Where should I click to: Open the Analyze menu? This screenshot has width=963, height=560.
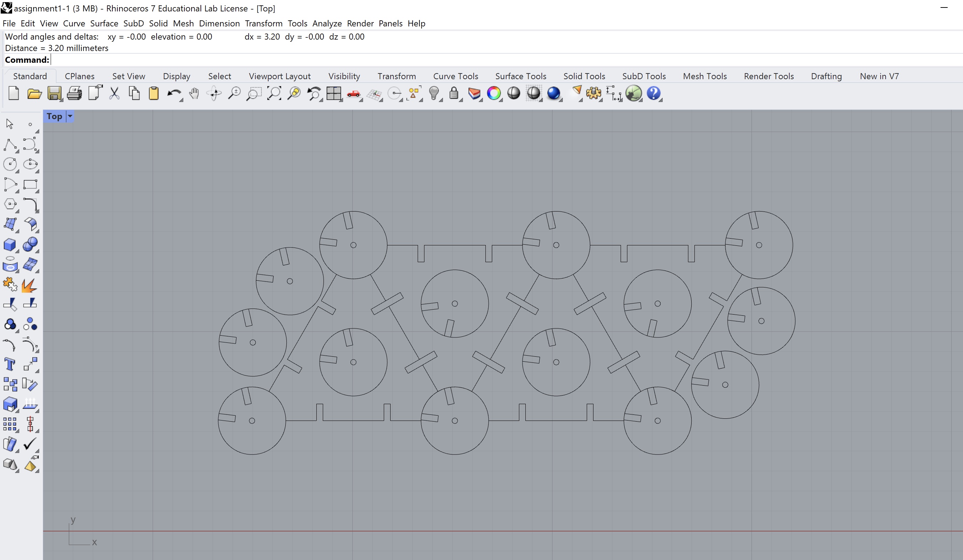tap(327, 23)
